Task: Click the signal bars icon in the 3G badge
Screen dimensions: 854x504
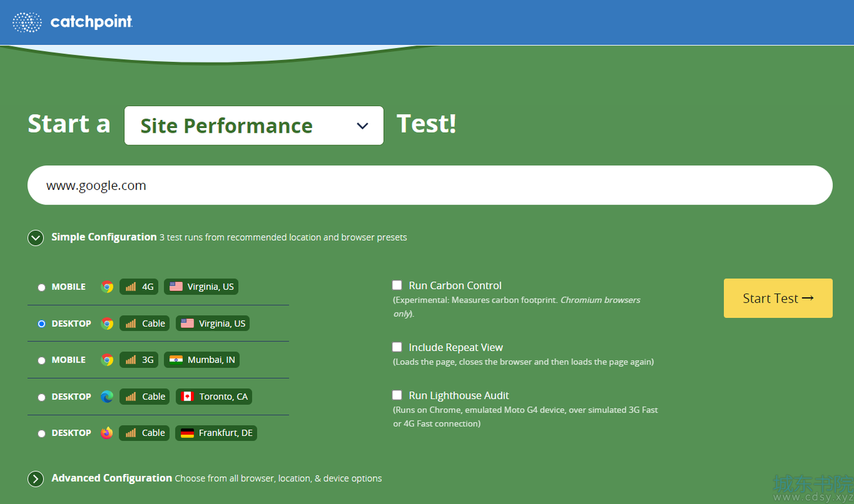Action: coord(131,360)
